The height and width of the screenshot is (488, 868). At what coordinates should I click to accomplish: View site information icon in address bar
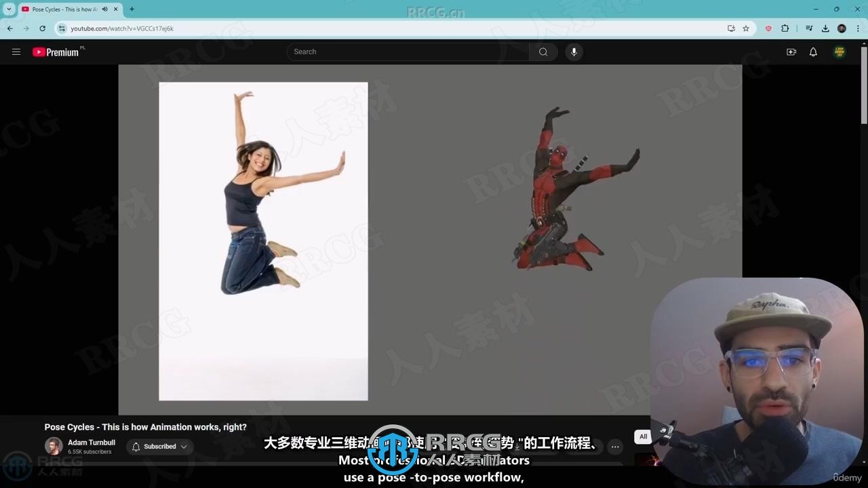coord(62,28)
